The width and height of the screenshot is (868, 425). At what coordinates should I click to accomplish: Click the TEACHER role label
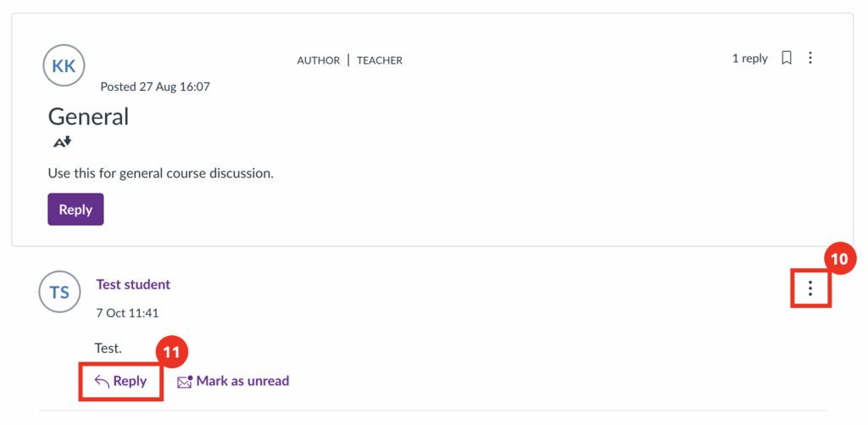pos(380,60)
